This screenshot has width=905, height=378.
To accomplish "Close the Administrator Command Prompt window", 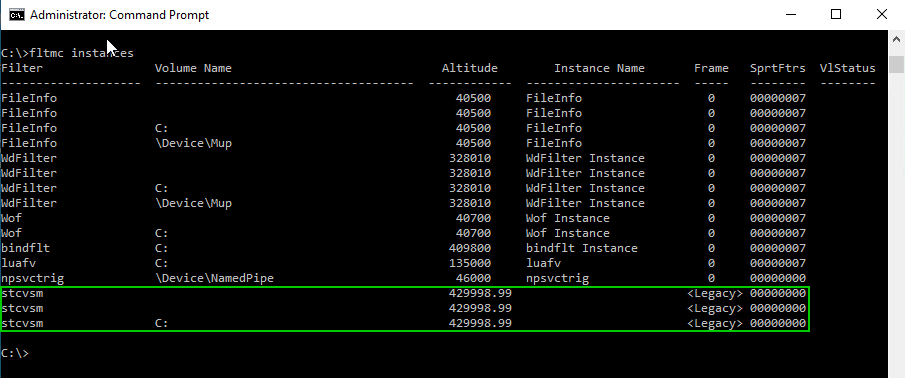I will point(881,14).
